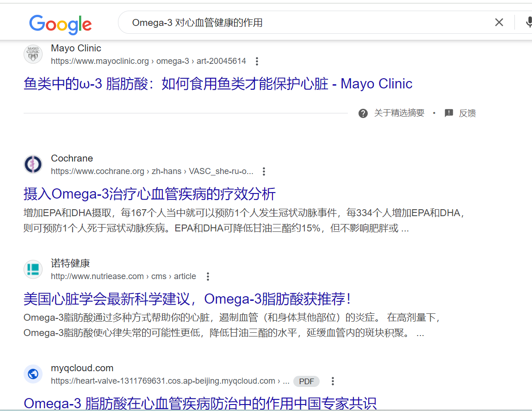This screenshot has width=532, height=411.
Task: Open the 关于精选摘要 link
Action: pyautogui.click(x=399, y=113)
